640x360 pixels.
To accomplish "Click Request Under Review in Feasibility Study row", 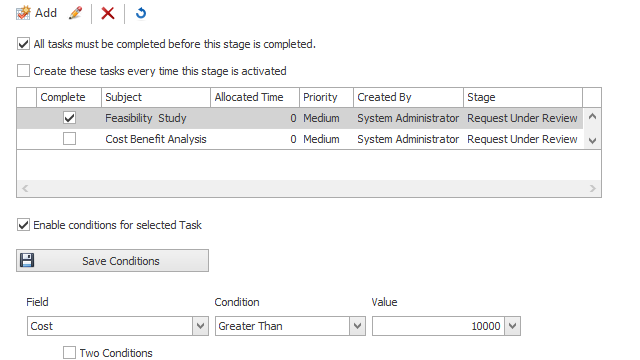I will coord(522,118).
